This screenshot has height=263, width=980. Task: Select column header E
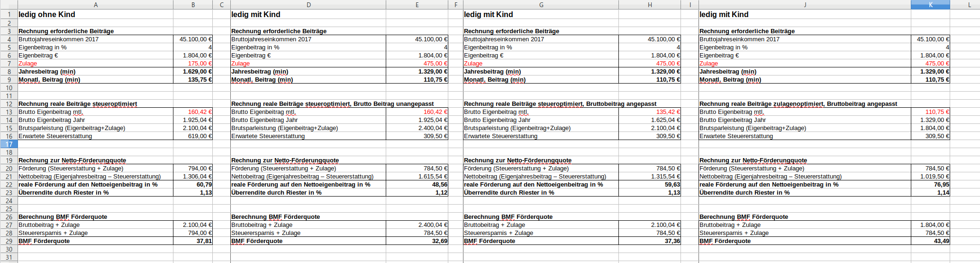tap(417, 5)
